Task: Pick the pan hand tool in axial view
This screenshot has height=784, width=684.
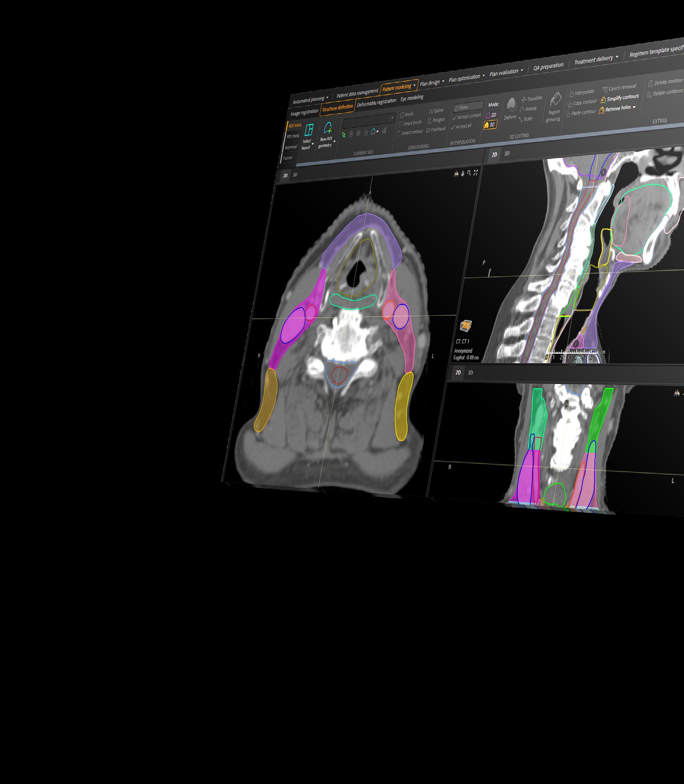Action: (462, 173)
